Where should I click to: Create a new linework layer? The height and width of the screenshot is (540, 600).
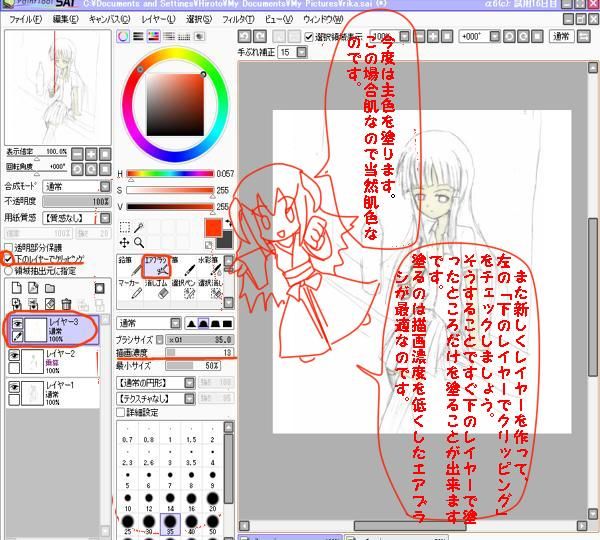click(33, 287)
